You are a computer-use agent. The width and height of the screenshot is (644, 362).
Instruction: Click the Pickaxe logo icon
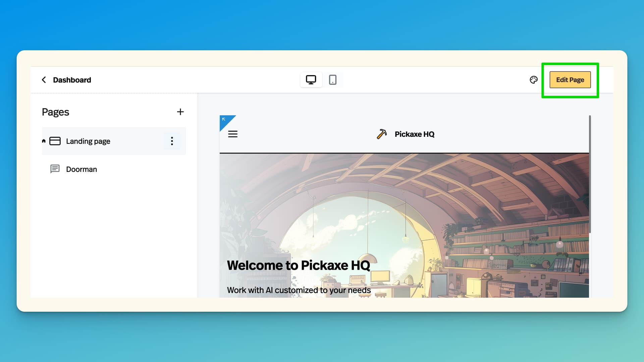click(382, 134)
